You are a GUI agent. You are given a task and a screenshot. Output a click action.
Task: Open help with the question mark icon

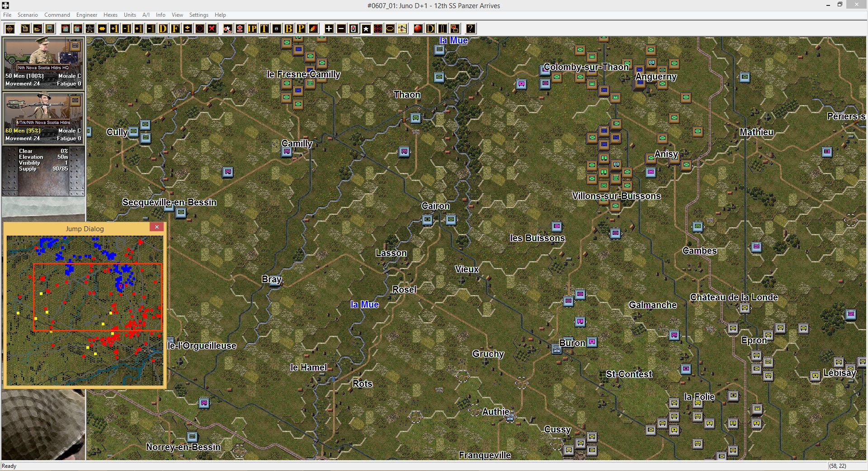[471, 29]
